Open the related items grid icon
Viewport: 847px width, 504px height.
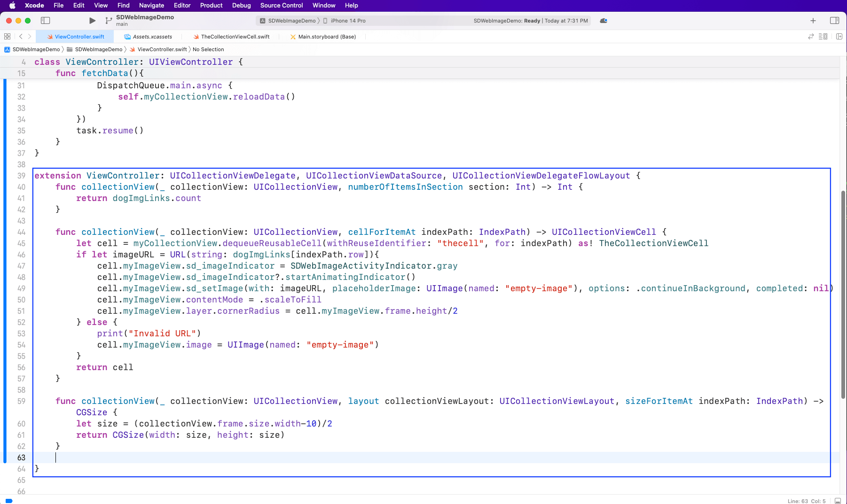[x=7, y=37]
